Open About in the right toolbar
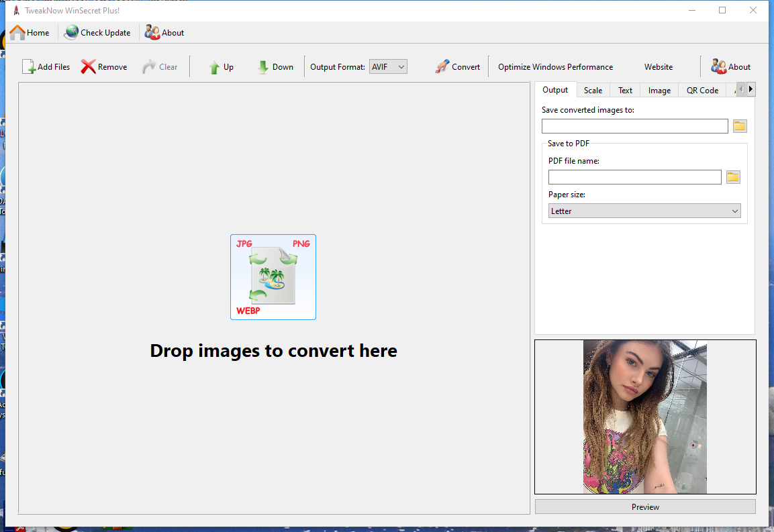774x532 pixels. 730,66
